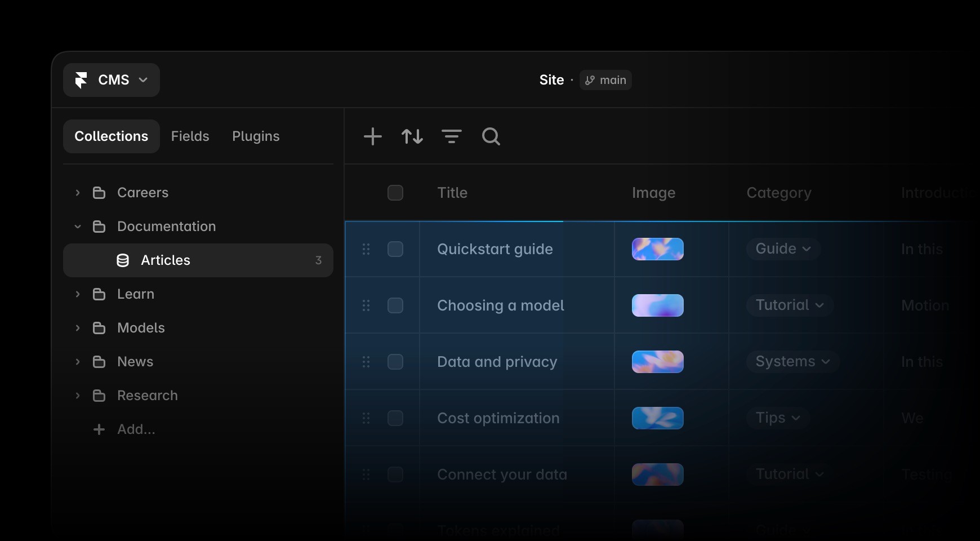Click the Image column header
Viewport: 980px width, 541px height.
(653, 193)
